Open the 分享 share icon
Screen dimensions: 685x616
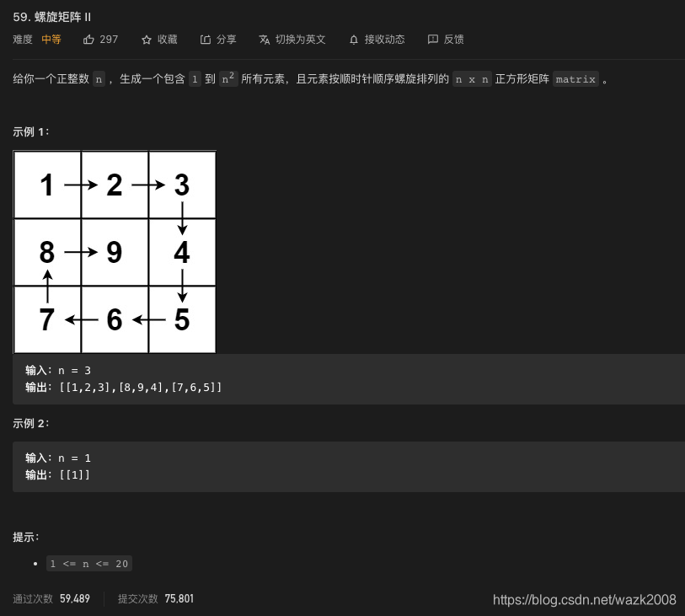click(x=206, y=39)
